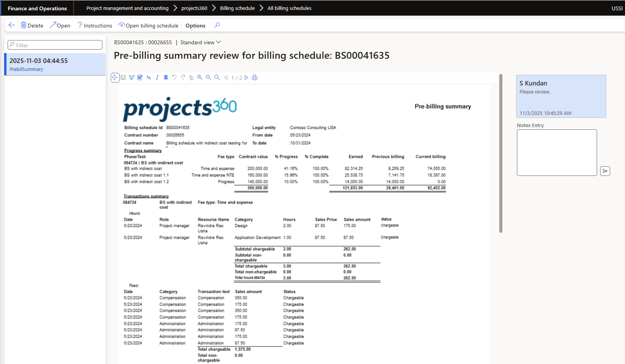
Task: Send the note with arrow button
Action: tap(605, 171)
